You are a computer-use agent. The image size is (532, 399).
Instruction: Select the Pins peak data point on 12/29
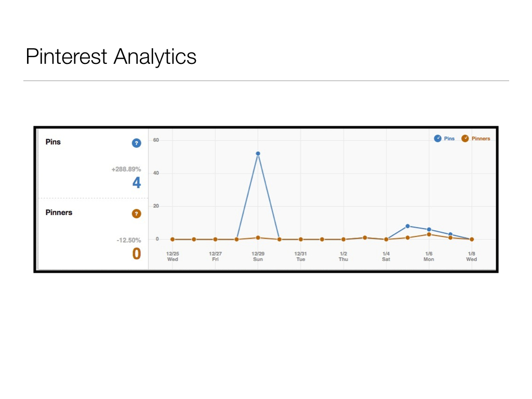(258, 154)
